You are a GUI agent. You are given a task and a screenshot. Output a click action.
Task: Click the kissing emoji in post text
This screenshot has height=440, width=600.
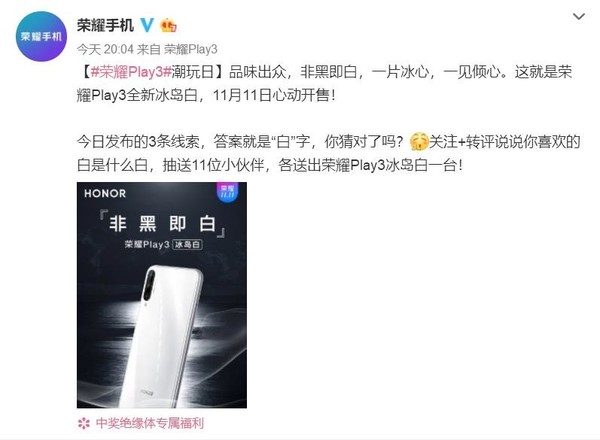419,142
